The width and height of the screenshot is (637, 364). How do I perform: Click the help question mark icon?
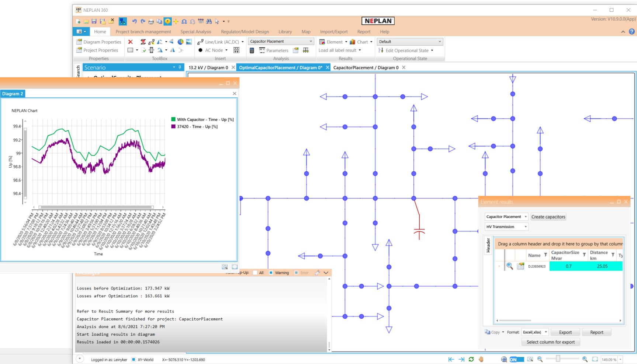(631, 32)
